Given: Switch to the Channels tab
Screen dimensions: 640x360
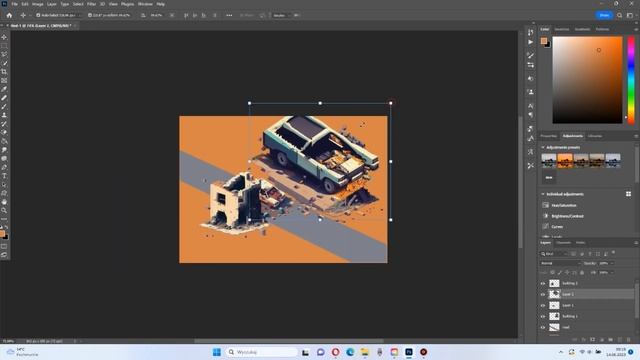Looking at the screenshot, I should (563, 243).
